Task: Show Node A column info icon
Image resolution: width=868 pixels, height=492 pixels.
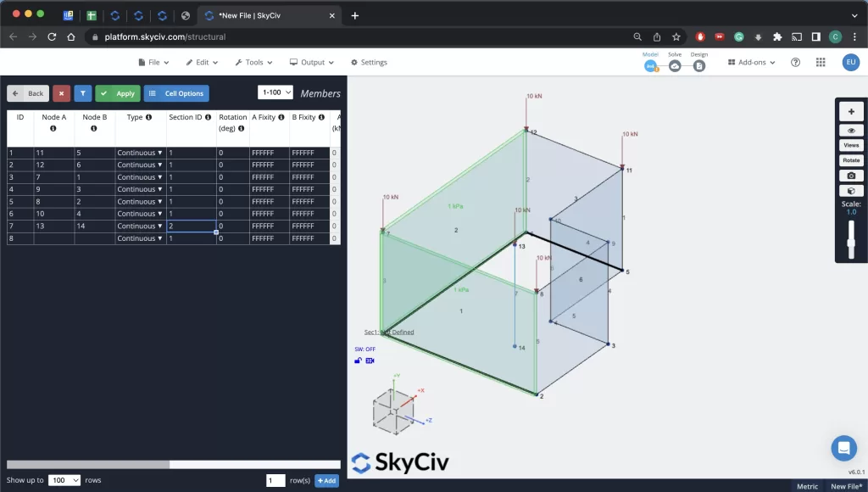Action: [x=53, y=129]
